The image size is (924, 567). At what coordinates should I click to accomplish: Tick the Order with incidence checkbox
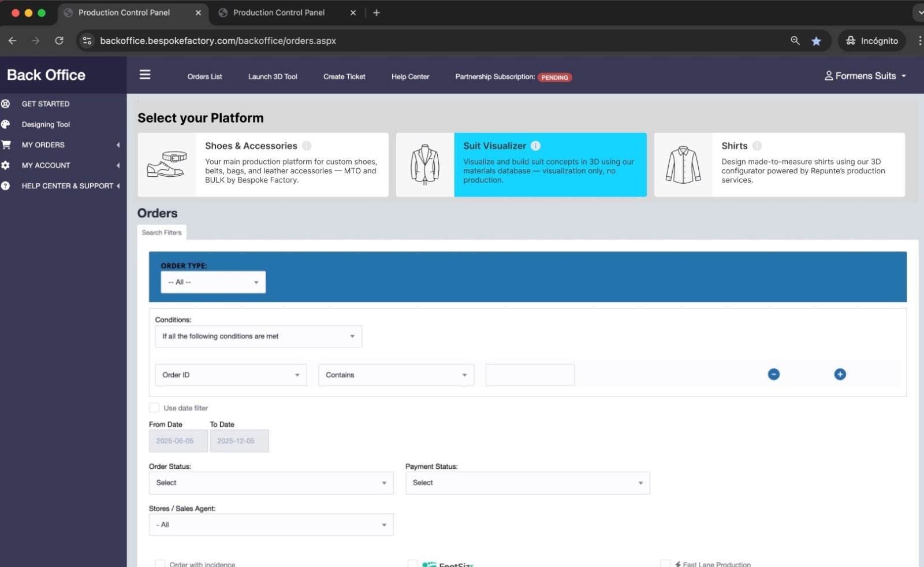click(x=160, y=564)
